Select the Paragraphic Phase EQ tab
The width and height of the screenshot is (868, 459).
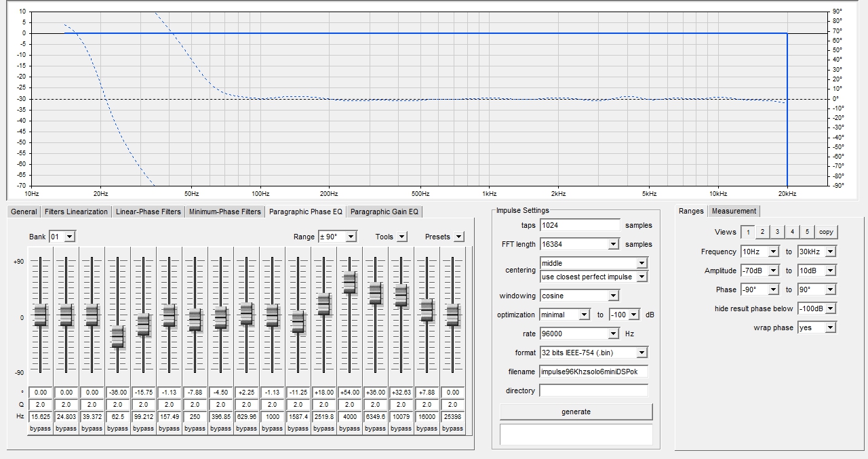tap(306, 212)
